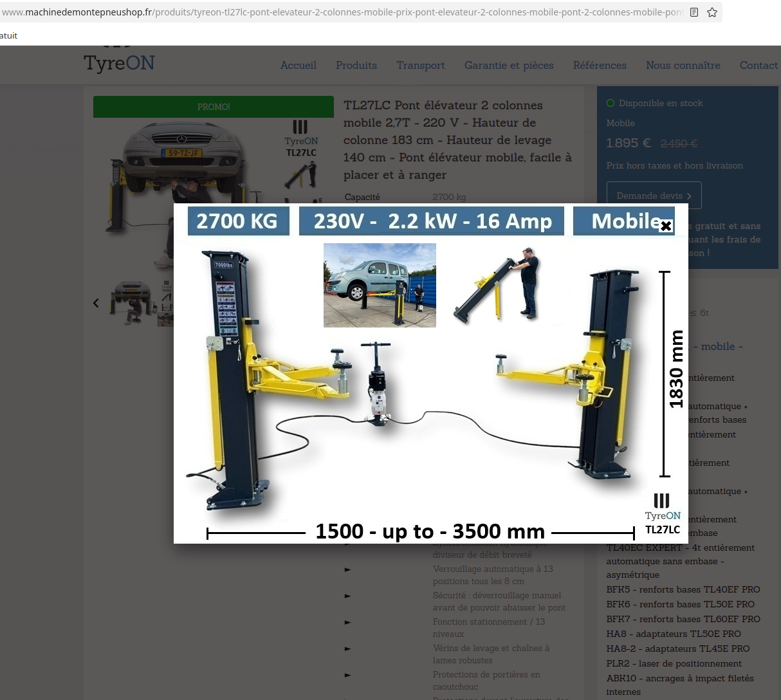Open BFK7 renforts bases TL60EF PRO link
Viewport: 781px width, 700px height.
(683, 619)
